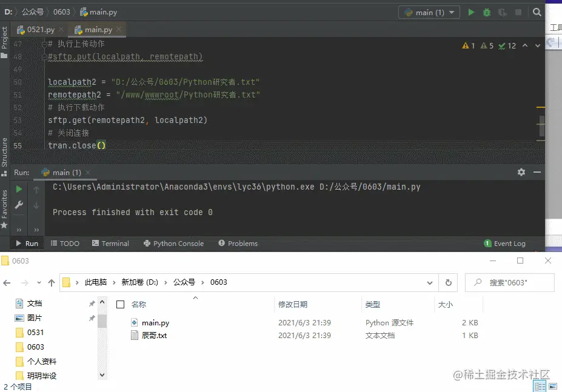Viewport: 562px width, 392px height.
Task: Click 新加卷 (D:) in address bar
Action: tap(140, 282)
